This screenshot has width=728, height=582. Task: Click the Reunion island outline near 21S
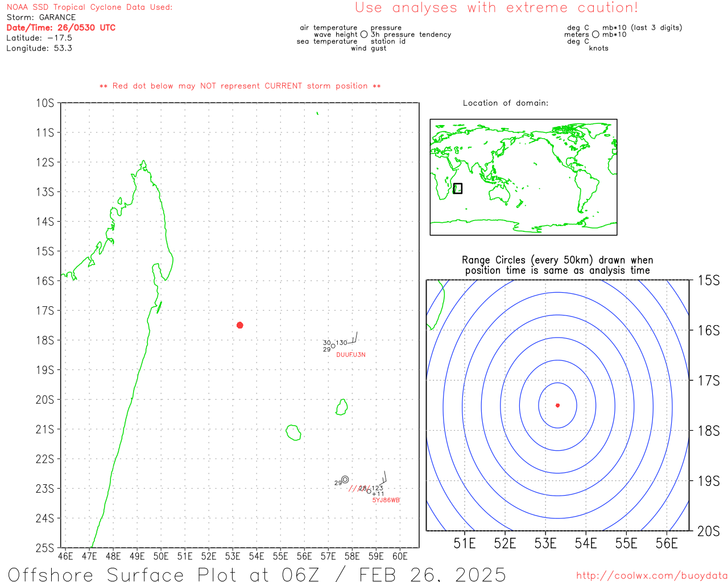point(293,433)
